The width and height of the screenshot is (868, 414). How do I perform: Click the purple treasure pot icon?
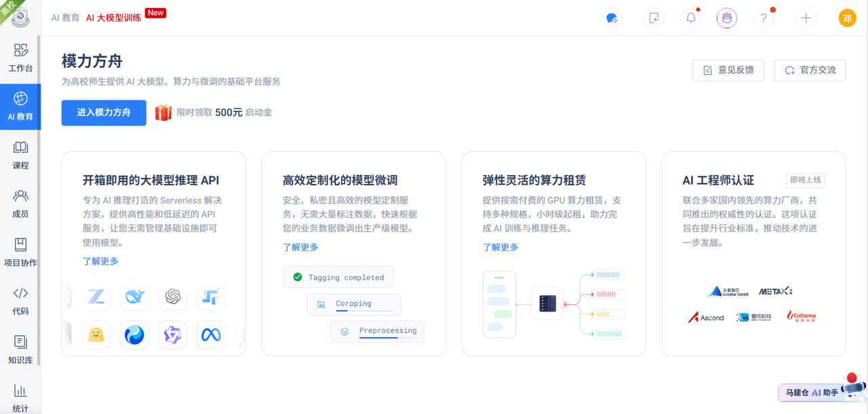(727, 18)
